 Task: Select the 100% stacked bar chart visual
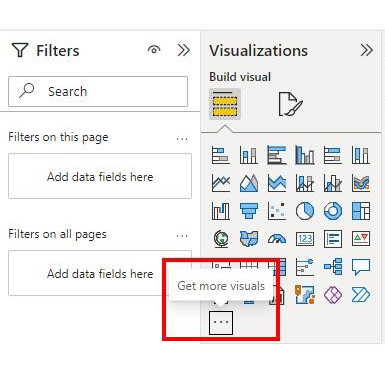tap(333, 155)
